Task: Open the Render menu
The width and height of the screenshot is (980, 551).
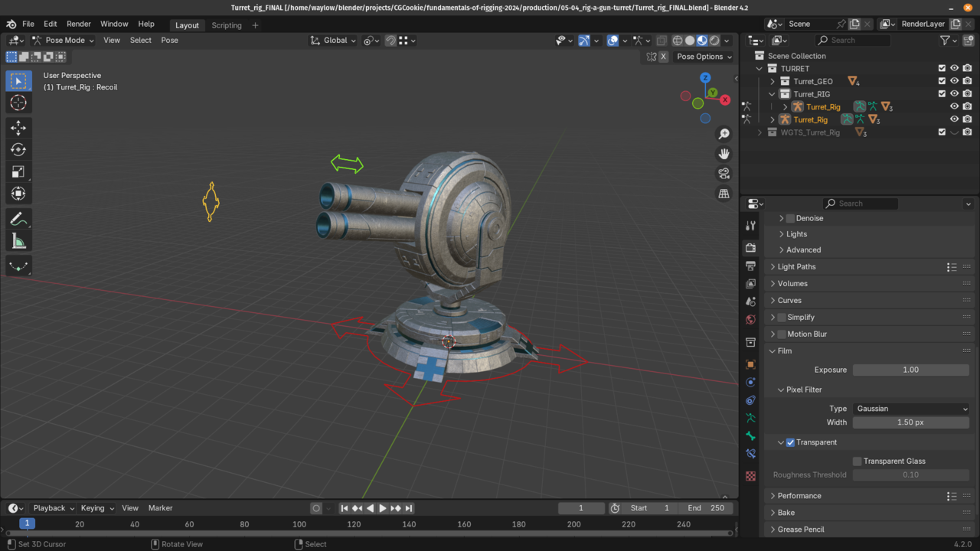Action: (x=79, y=24)
